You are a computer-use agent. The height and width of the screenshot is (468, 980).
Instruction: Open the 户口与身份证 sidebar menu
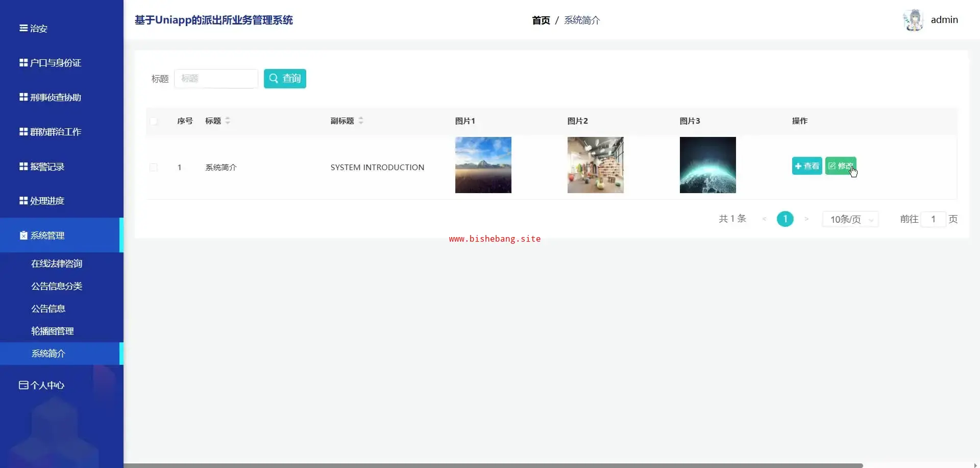point(51,63)
